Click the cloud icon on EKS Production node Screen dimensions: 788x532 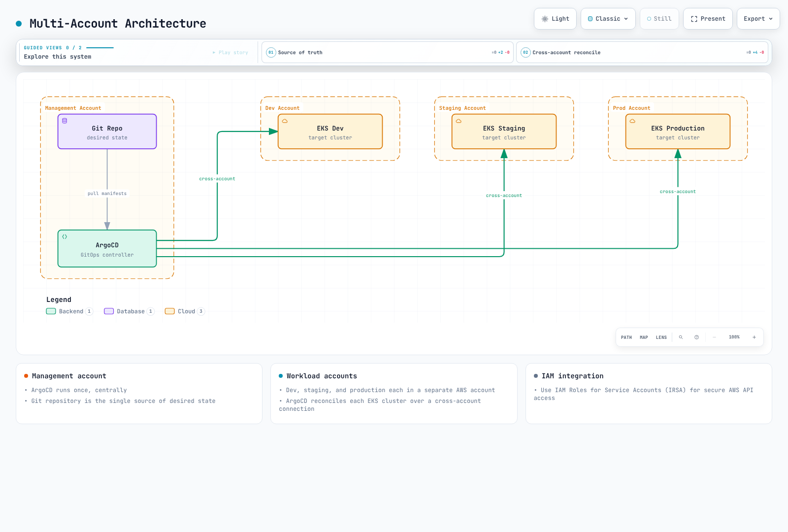(x=632, y=121)
